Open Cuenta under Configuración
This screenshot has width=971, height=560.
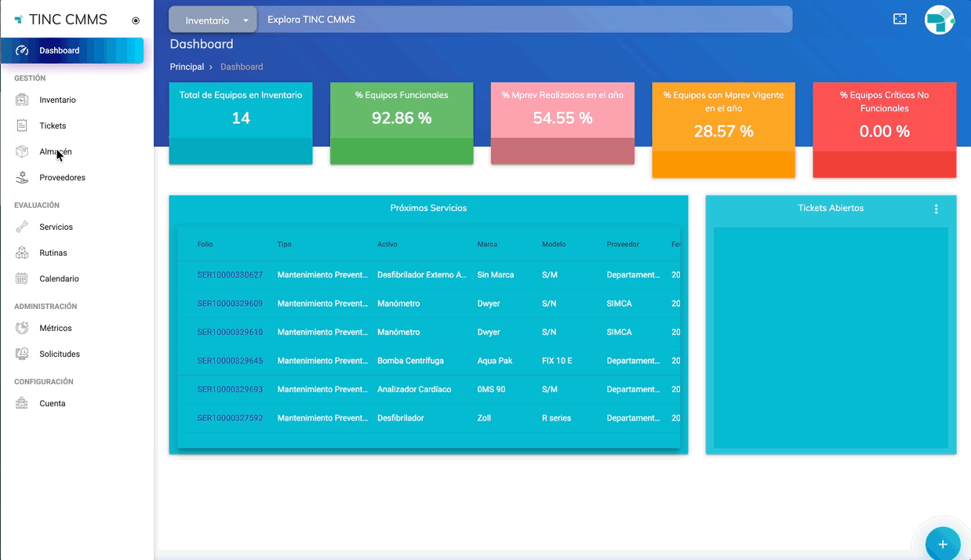point(53,403)
